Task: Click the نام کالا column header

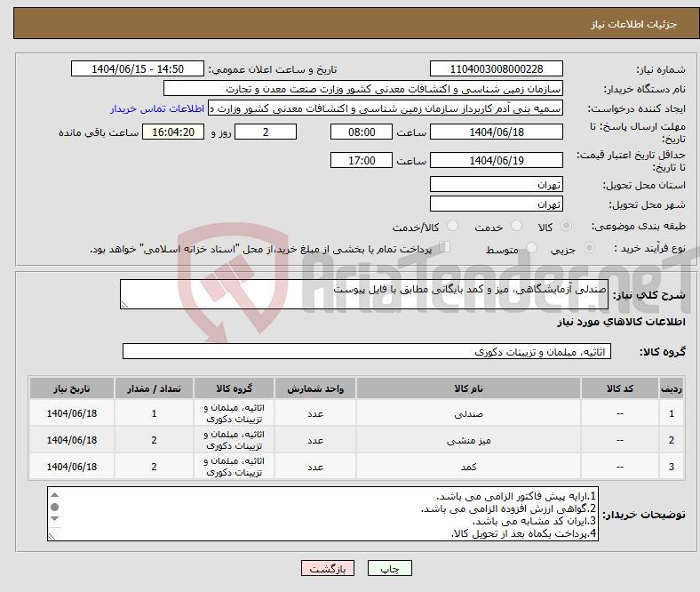Action: pos(467,389)
